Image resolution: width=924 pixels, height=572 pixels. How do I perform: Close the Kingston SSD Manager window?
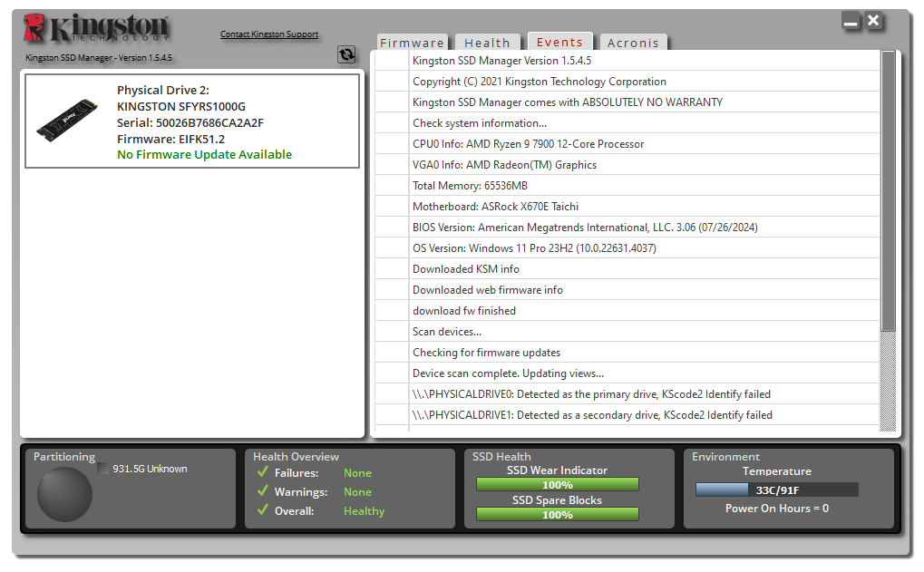(873, 21)
